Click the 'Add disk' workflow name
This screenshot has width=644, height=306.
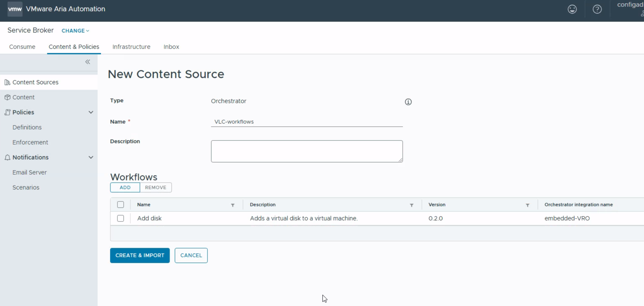pyautogui.click(x=149, y=218)
